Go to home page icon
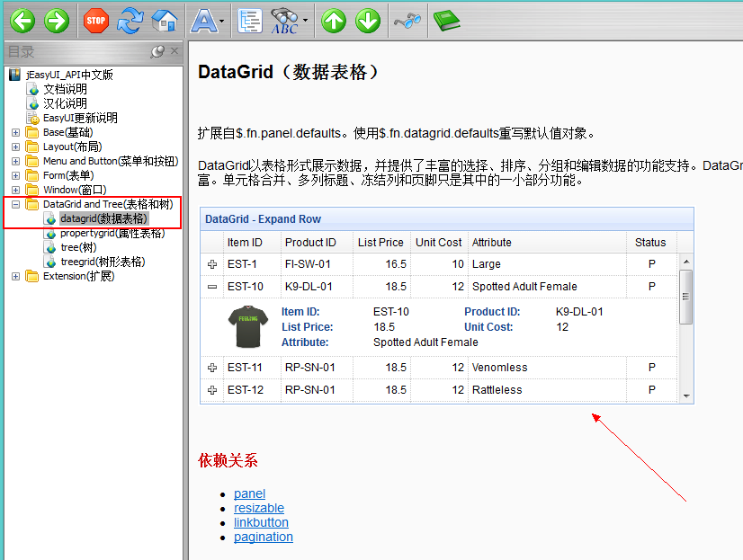Viewport: 743px width, 560px height. coord(165,21)
